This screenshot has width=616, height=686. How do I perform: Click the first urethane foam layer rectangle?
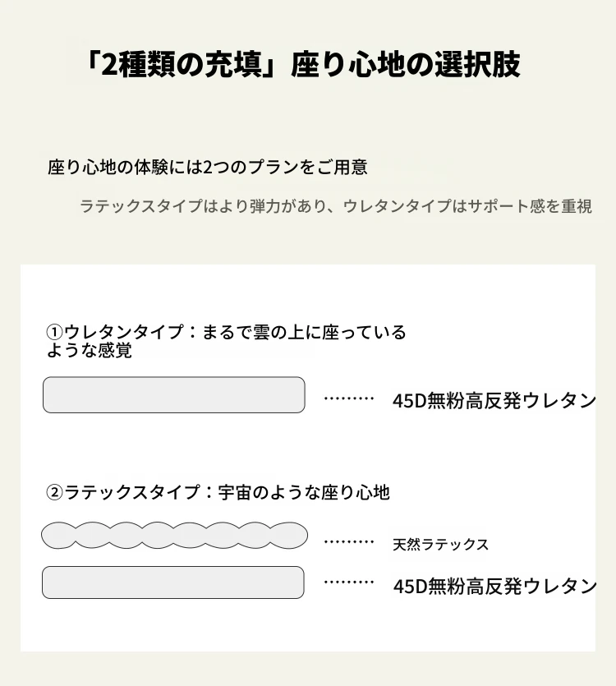pyautogui.click(x=173, y=395)
